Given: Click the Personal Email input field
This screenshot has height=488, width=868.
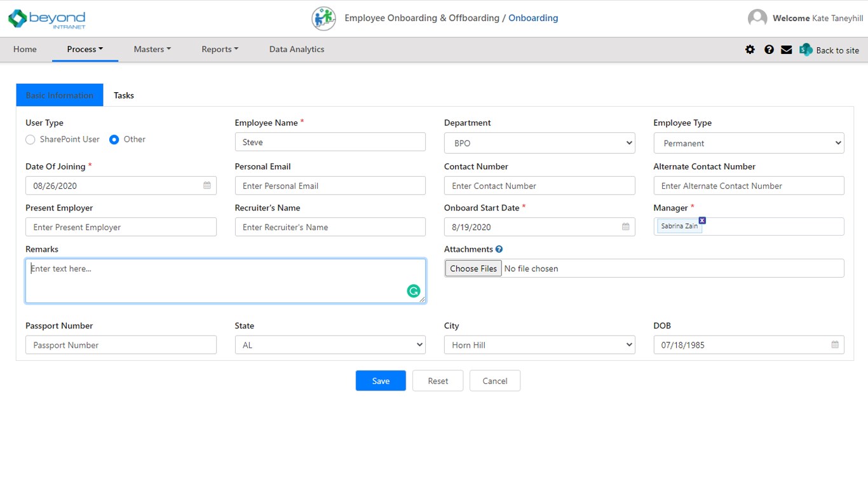Looking at the screenshot, I should pos(330,186).
